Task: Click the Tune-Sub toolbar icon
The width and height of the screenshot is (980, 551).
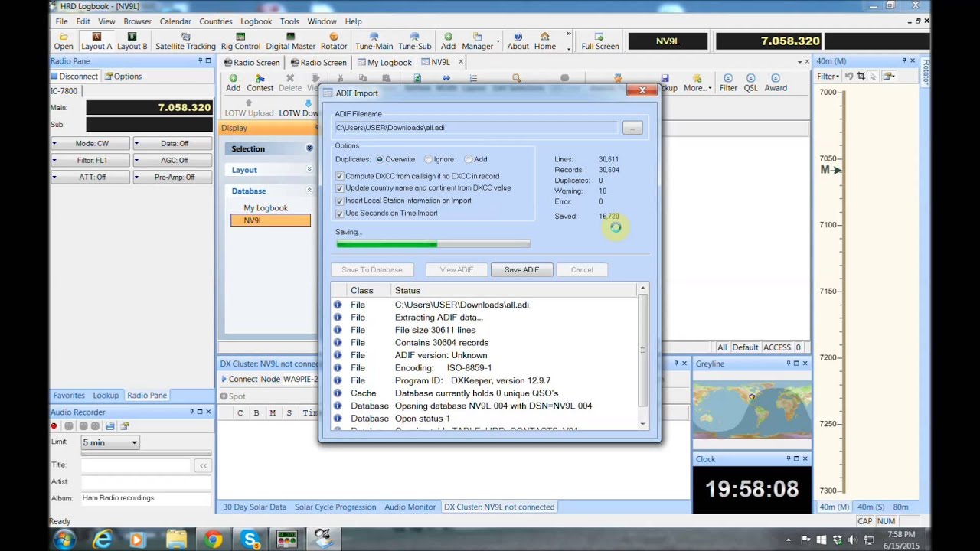Action: pos(414,41)
